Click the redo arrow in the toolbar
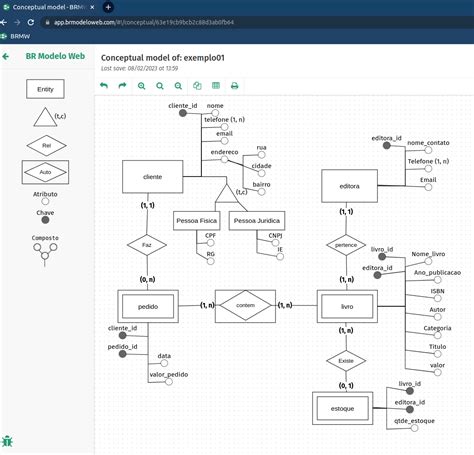This screenshot has height=455, width=474. 123,86
